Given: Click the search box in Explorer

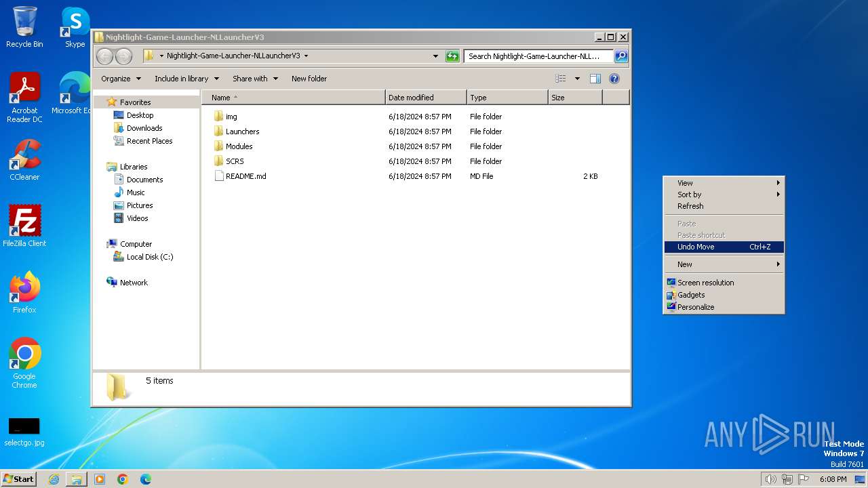Looking at the screenshot, I should point(538,56).
